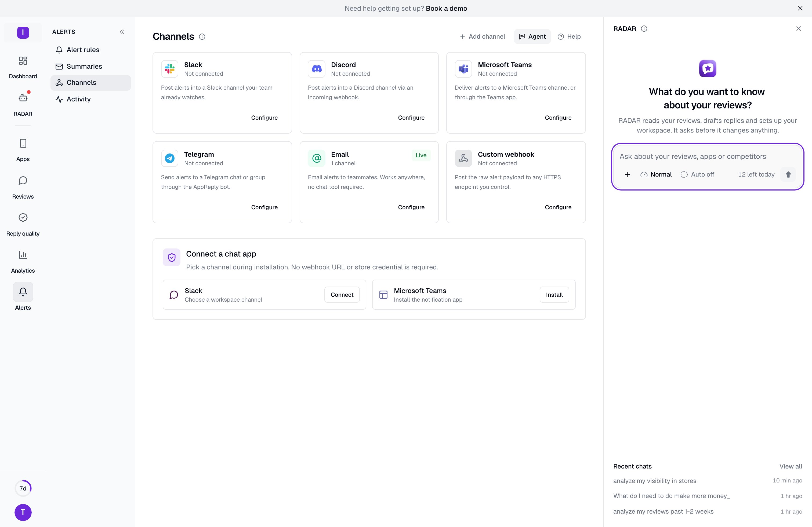Click View all recent chats
Viewport: 812px width, 527px height.
[x=791, y=466]
